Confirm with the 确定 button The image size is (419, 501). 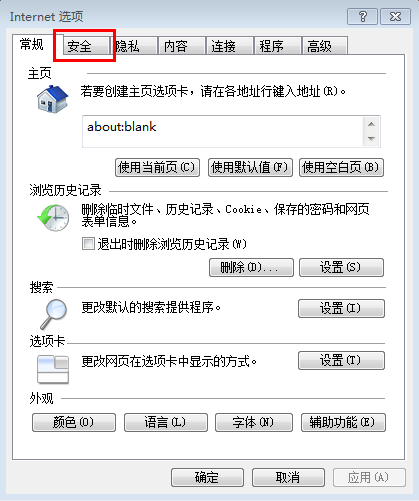[207, 478]
